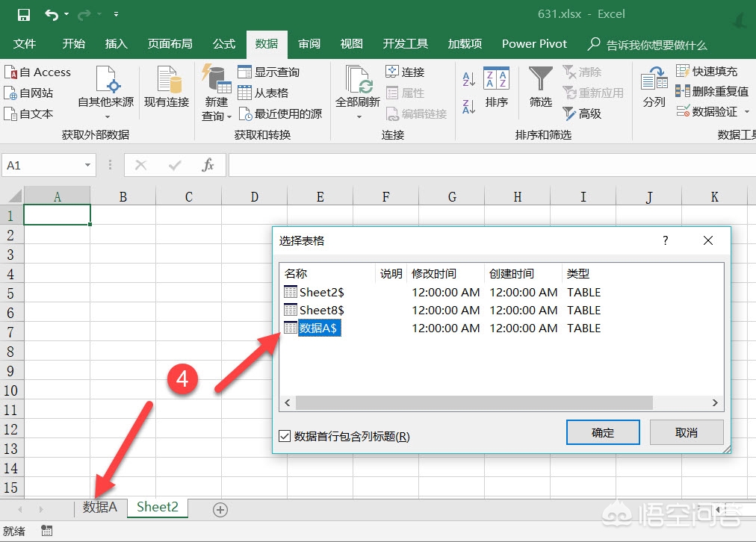
Task: Click the Sheet2 sheet tab
Action: [158, 508]
